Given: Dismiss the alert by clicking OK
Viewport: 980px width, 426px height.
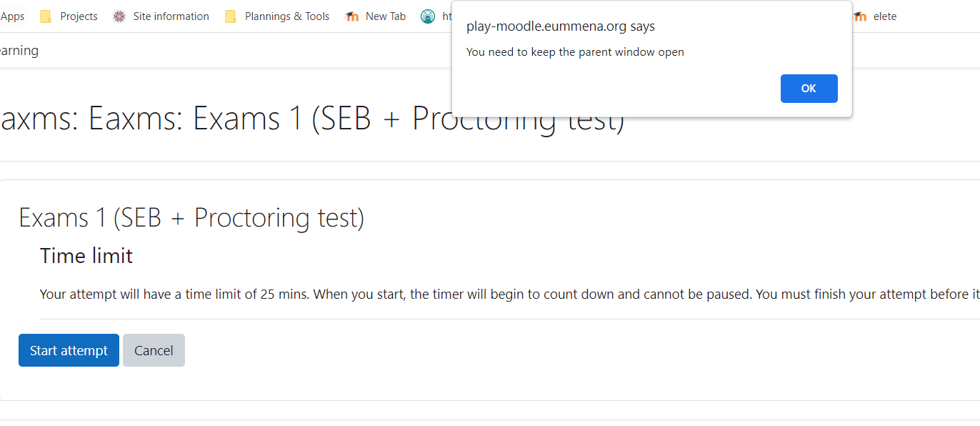Looking at the screenshot, I should coord(809,88).
